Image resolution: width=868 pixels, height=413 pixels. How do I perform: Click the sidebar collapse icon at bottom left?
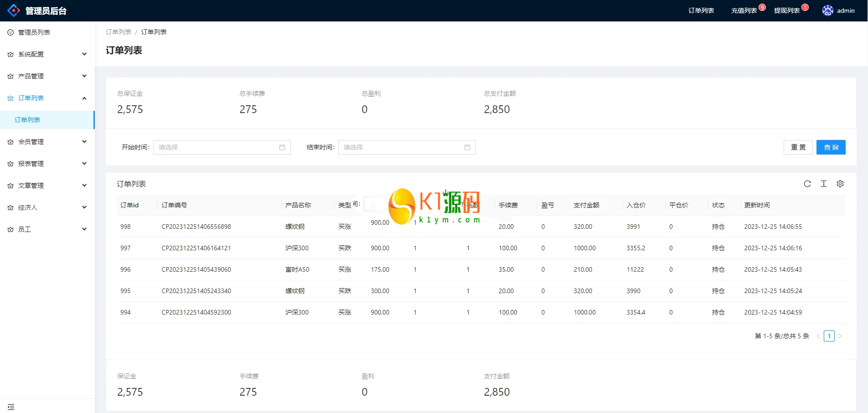[11, 407]
